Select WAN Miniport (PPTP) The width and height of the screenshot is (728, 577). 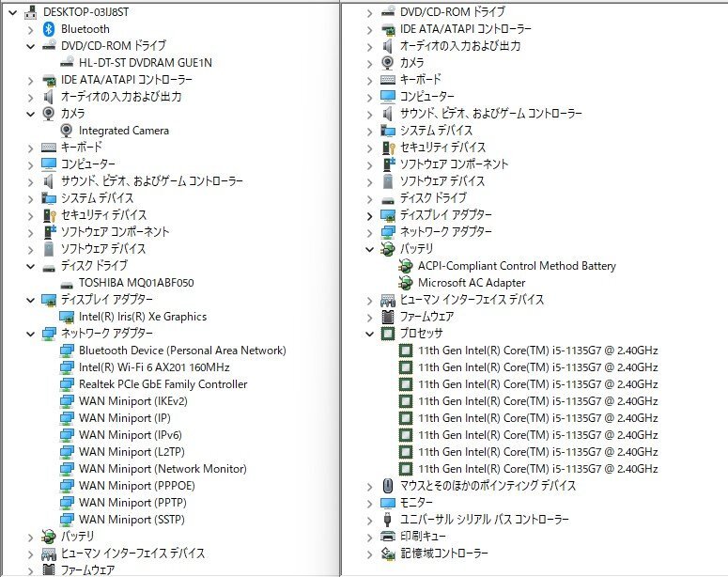[x=132, y=503]
